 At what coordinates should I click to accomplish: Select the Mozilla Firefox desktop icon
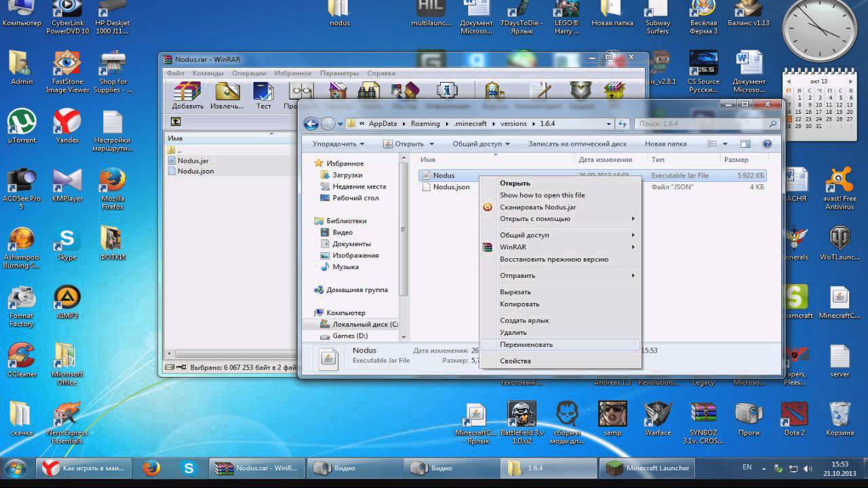pos(113,188)
